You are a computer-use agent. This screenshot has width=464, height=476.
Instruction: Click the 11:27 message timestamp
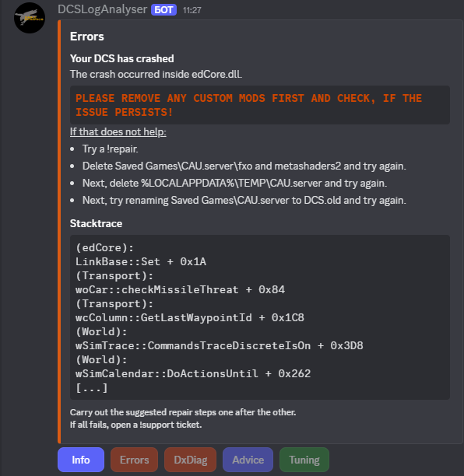pos(192,10)
